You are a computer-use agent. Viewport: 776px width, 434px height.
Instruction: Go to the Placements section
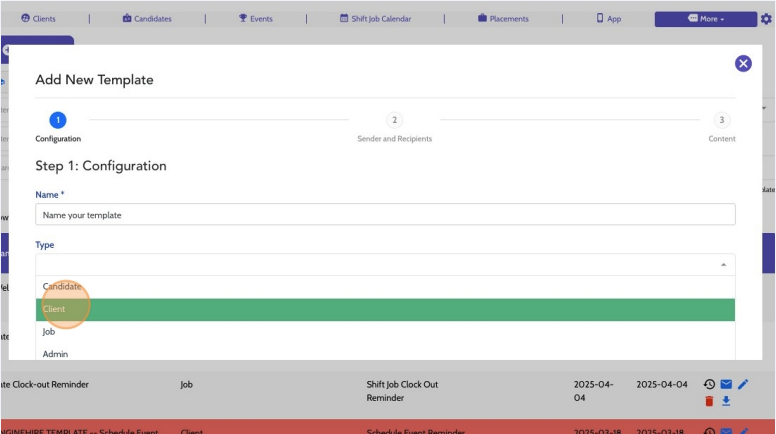tap(503, 18)
